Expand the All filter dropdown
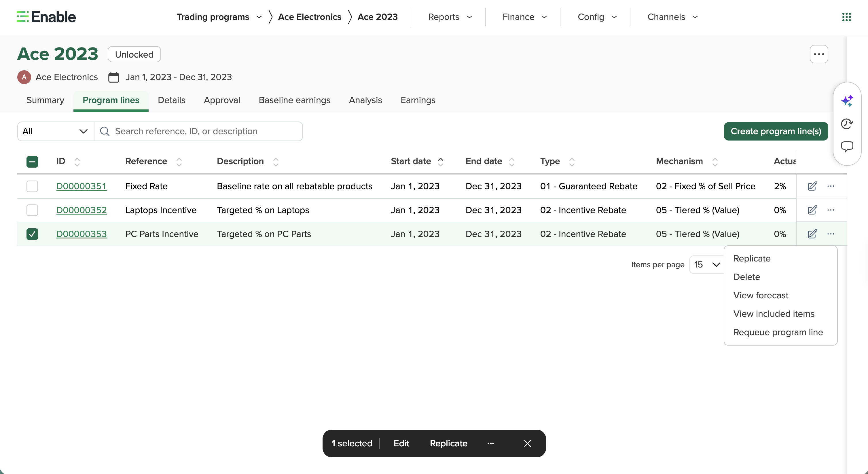Screen dimensions: 868x474 [56, 131]
